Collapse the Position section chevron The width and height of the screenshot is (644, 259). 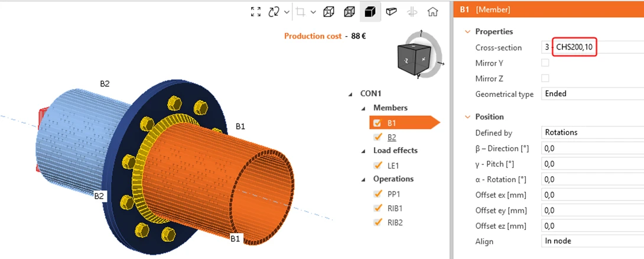[467, 117]
